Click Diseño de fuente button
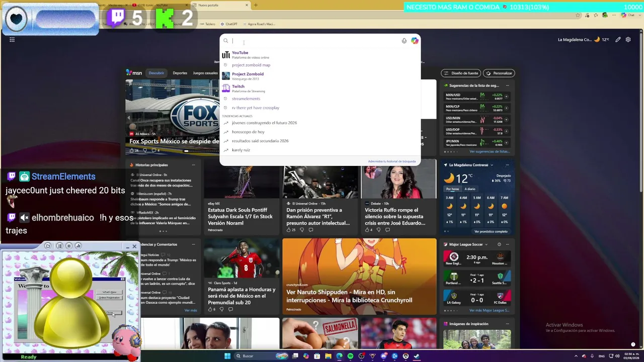Viewport: 644px width, 362px height. (x=461, y=73)
